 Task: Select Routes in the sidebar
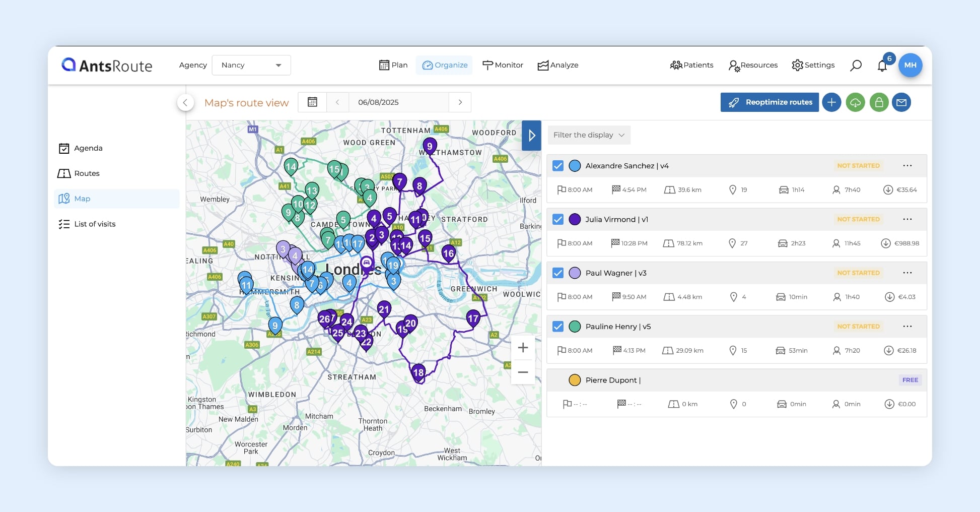(x=117, y=173)
